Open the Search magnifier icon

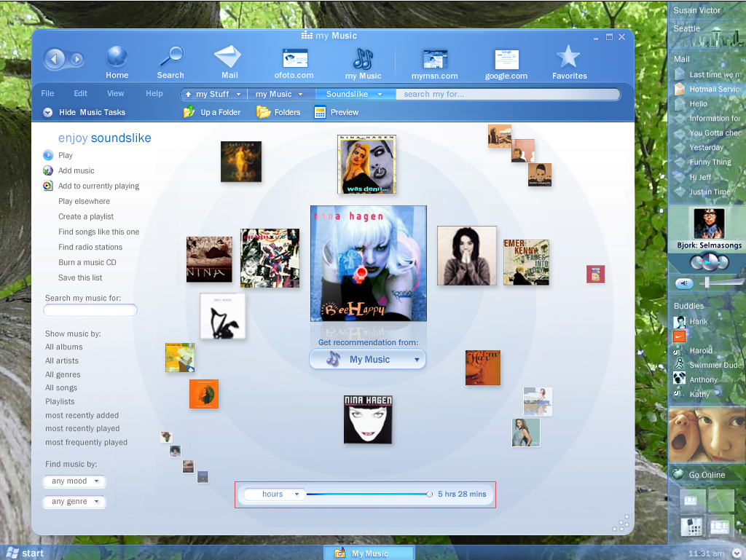[x=171, y=57]
